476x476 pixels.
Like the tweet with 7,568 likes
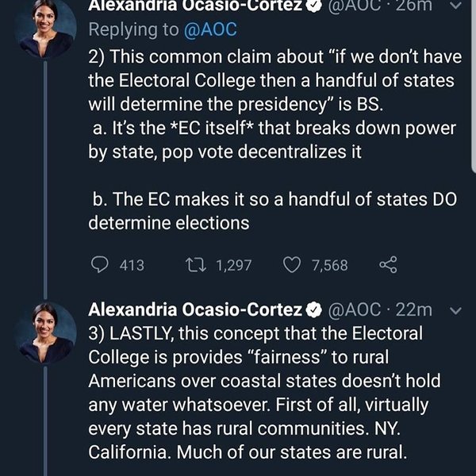292,265
